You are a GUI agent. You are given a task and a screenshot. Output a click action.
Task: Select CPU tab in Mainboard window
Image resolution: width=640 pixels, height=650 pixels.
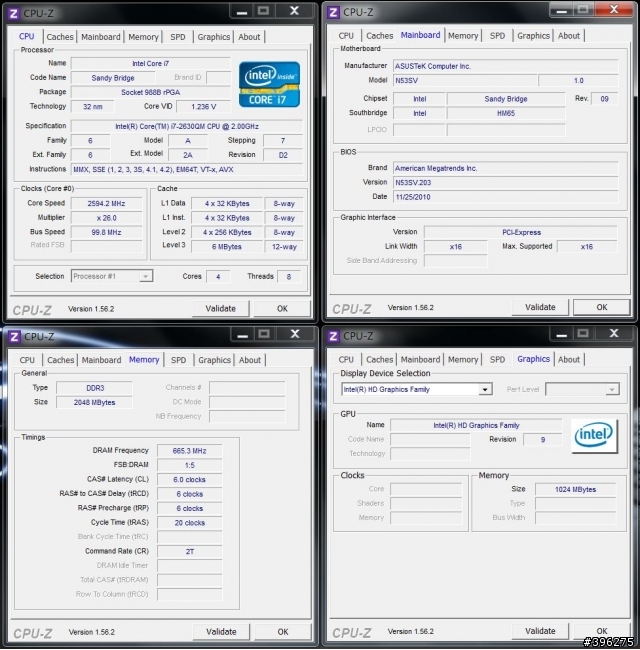(346, 36)
